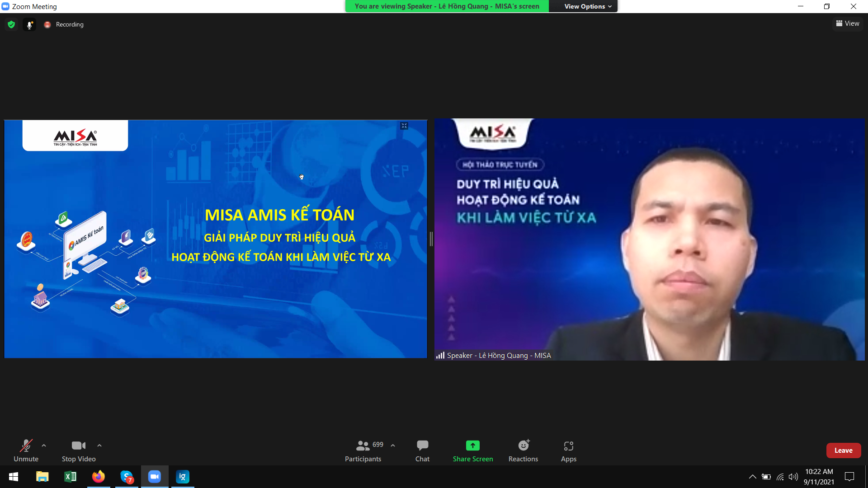The height and width of the screenshot is (488, 868).
Task: Open the View Options dropdown
Action: (x=587, y=6)
